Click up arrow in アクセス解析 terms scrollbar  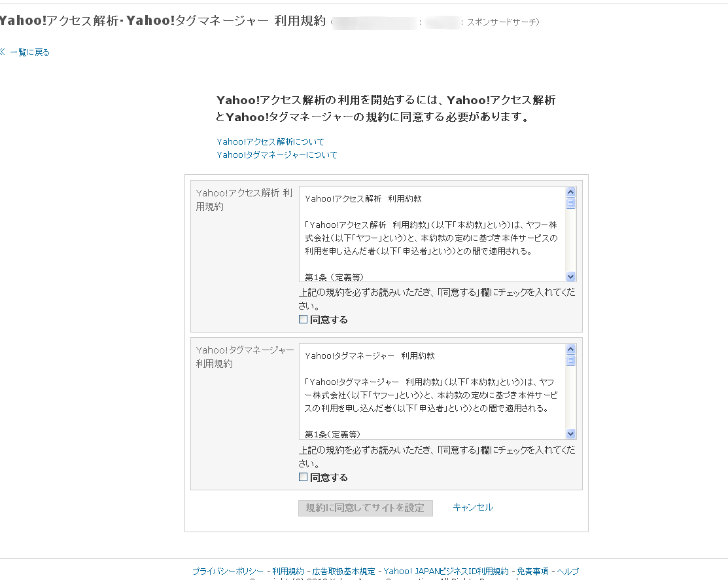coord(570,192)
